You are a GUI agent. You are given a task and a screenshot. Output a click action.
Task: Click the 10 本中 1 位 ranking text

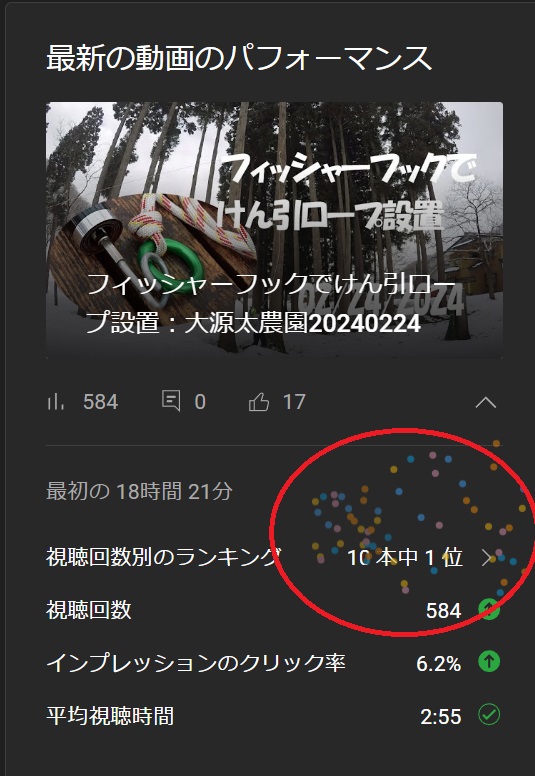click(405, 558)
